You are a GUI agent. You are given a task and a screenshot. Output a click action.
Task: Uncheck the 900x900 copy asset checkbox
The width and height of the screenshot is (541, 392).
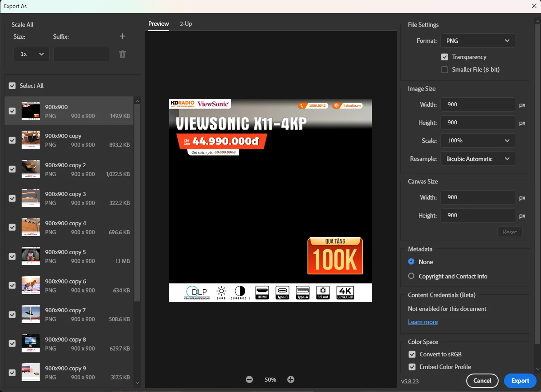click(12, 140)
